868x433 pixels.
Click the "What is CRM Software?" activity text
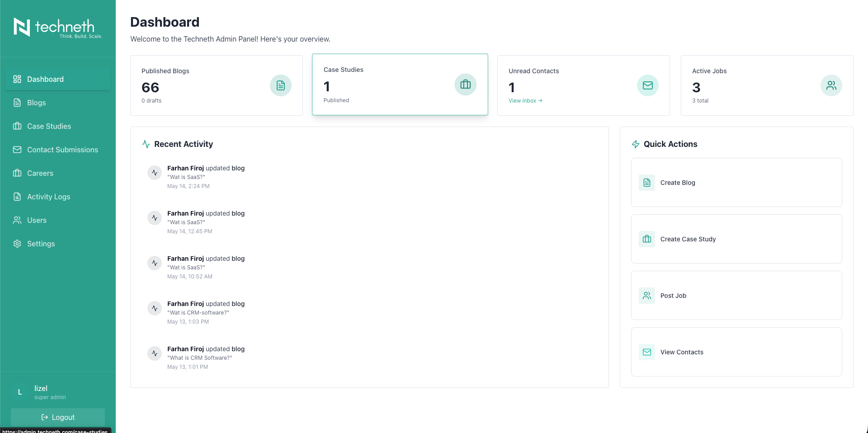pyautogui.click(x=200, y=358)
